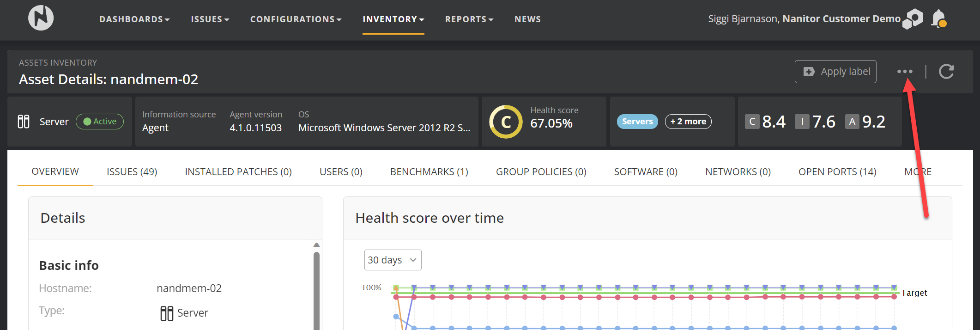Open the notifications bell
Image resolution: width=980 pixels, height=330 pixels.
pos(938,18)
